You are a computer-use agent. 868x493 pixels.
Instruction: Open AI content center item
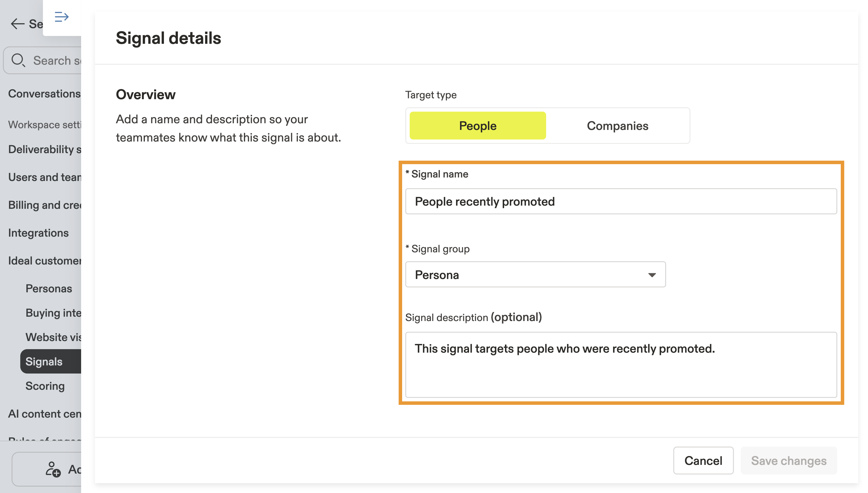(44, 414)
